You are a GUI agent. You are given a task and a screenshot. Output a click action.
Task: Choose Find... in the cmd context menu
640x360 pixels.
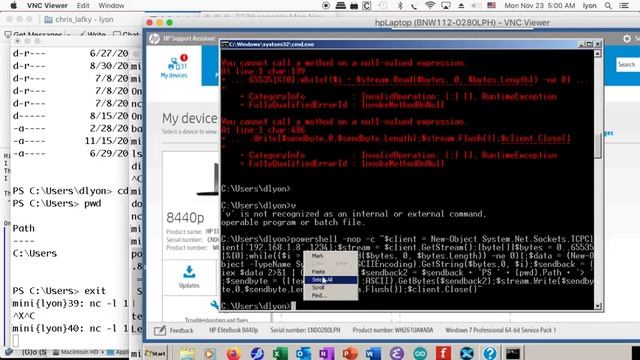click(319, 295)
